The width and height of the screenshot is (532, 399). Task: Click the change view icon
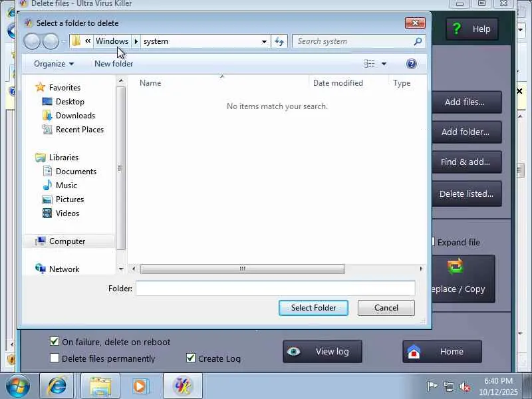[x=370, y=64]
